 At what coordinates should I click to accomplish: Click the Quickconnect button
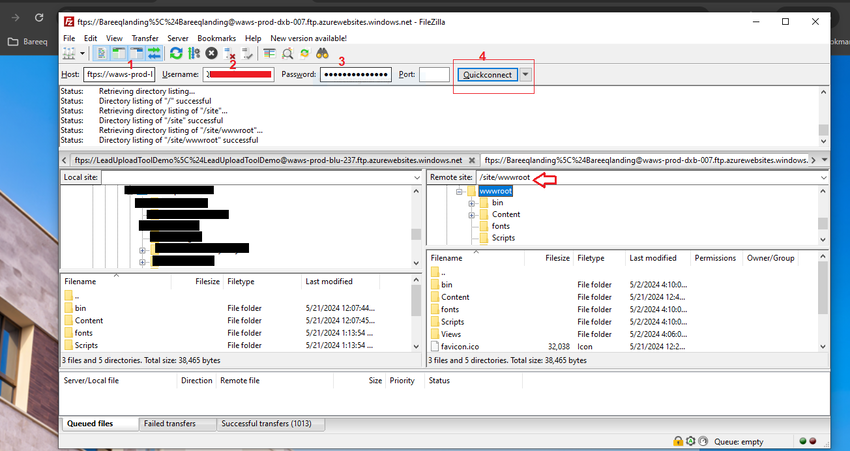pyautogui.click(x=487, y=75)
